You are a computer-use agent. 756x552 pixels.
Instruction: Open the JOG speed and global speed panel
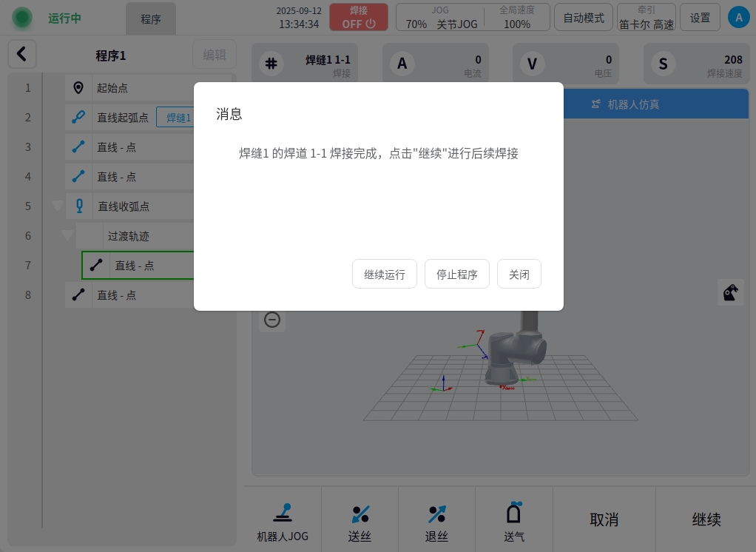click(474, 17)
